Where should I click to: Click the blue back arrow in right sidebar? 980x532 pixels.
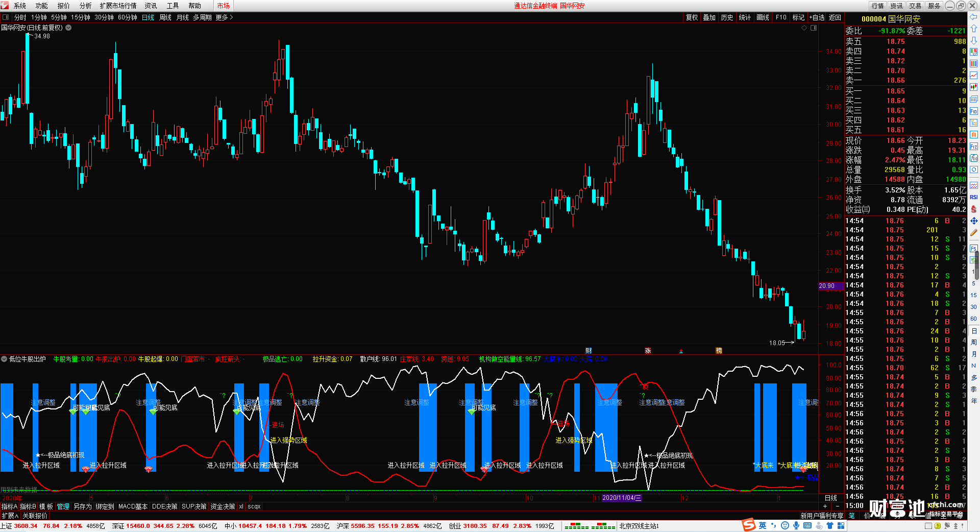pyautogui.click(x=974, y=17)
